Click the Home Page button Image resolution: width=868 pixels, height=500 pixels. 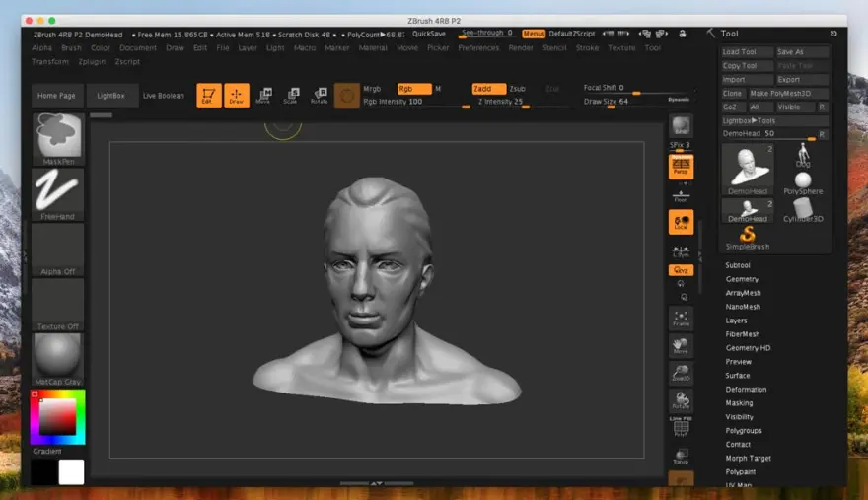click(56, 96)
